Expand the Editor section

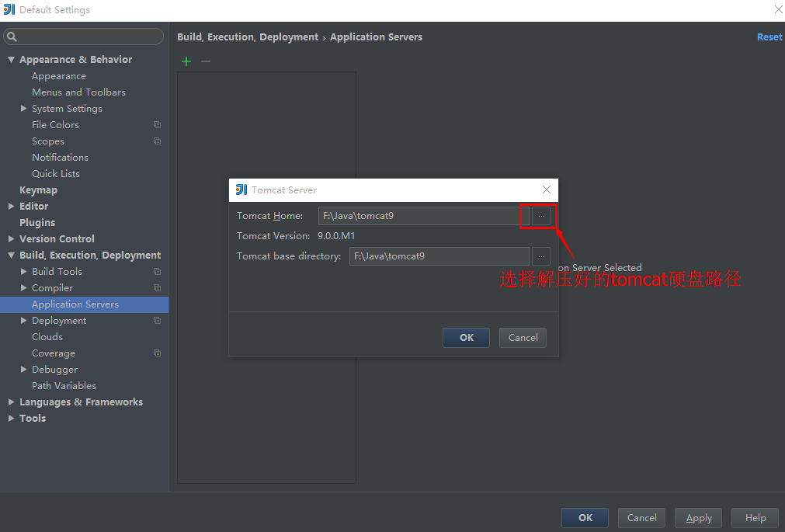click(x=11, y=206)
